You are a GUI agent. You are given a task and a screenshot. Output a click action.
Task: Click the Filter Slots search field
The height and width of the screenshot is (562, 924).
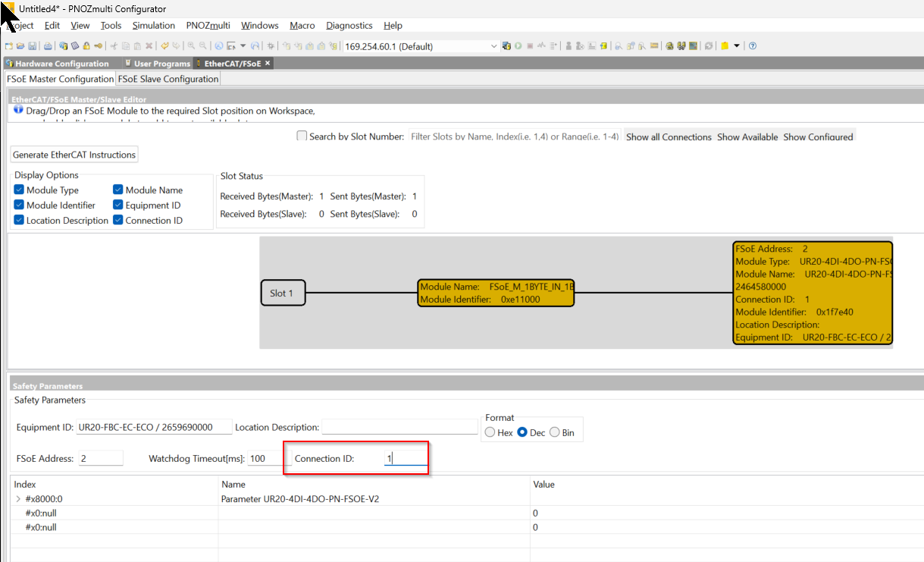[515, 137]
